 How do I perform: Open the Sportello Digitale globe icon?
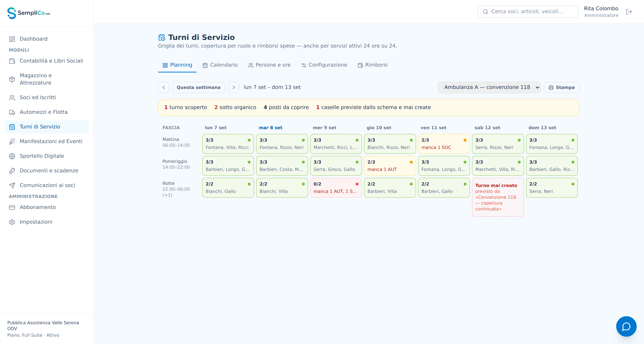click(12, 156)
